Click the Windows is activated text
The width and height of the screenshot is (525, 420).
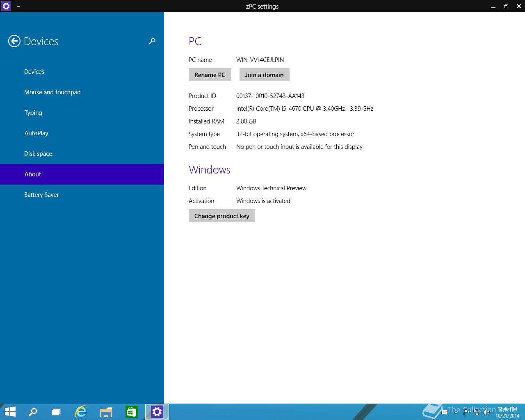(263, 201)
